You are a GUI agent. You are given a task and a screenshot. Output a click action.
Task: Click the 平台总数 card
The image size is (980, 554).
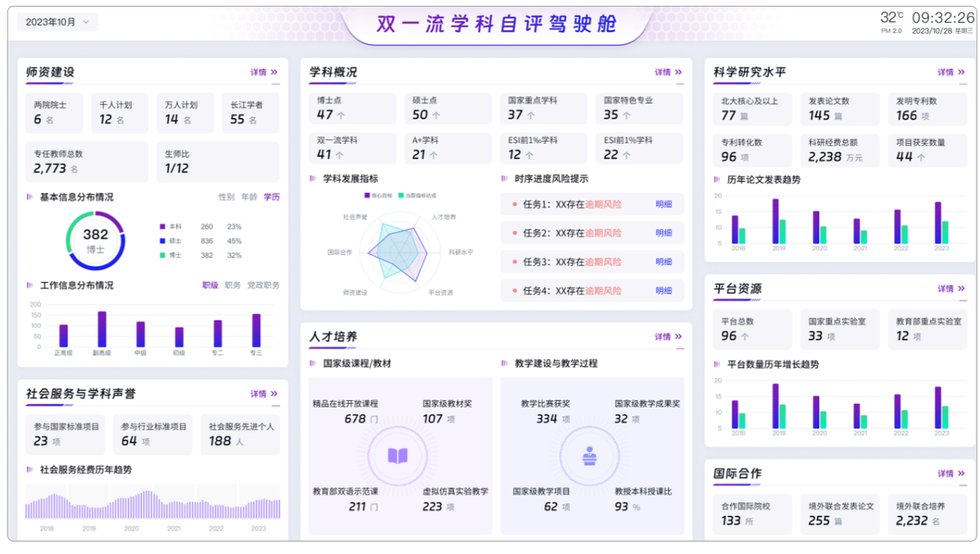[x=753, y=329]
